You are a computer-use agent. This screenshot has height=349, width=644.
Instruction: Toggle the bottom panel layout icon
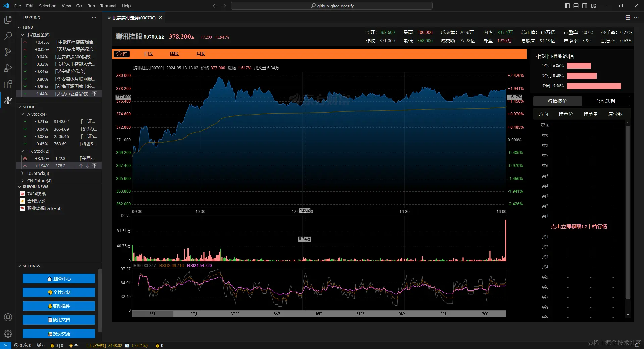(576, 6)
